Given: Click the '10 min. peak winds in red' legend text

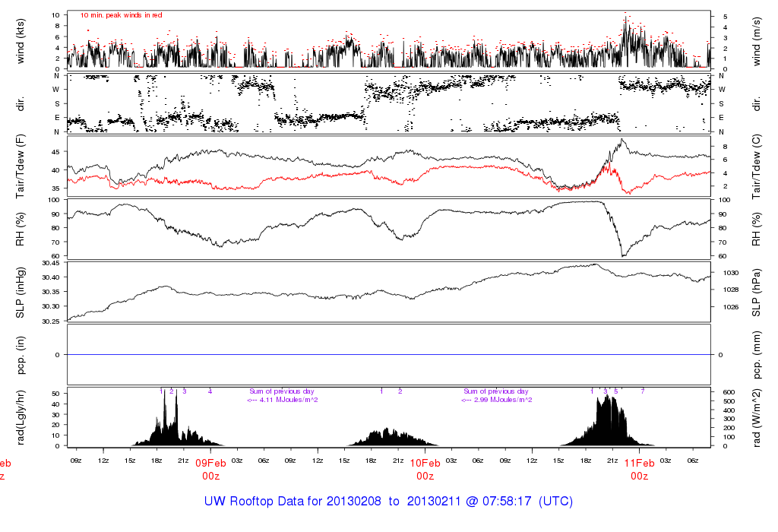Looking at the screenshot, I should [x=121, y=15].
